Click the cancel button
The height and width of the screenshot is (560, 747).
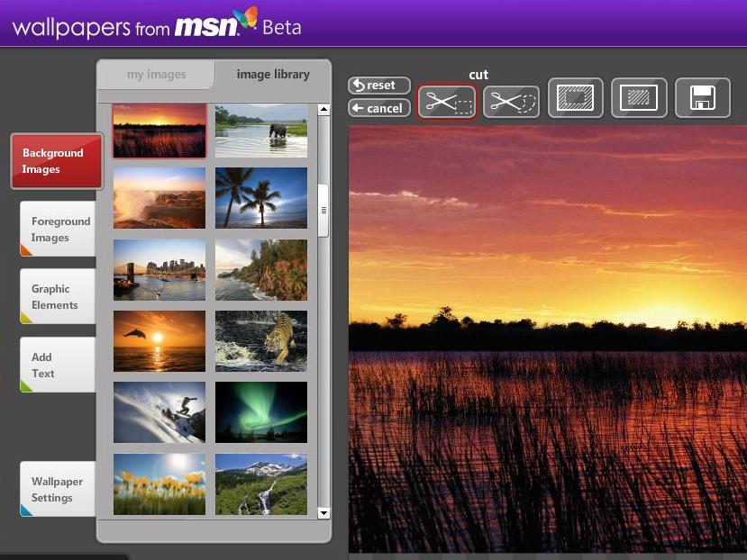[379, 109]
